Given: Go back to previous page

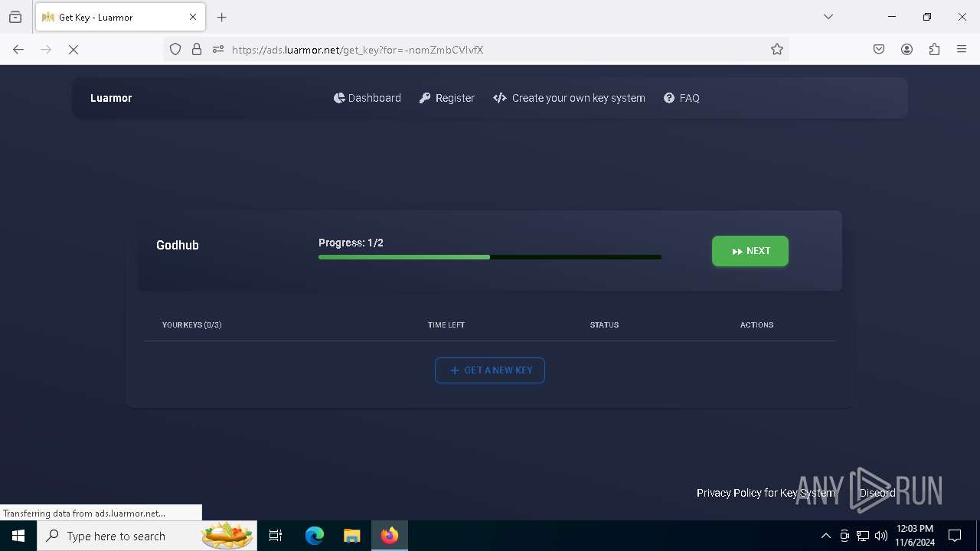Looking at the screenshot, I should pyautogui.click(x=18, y=50).
